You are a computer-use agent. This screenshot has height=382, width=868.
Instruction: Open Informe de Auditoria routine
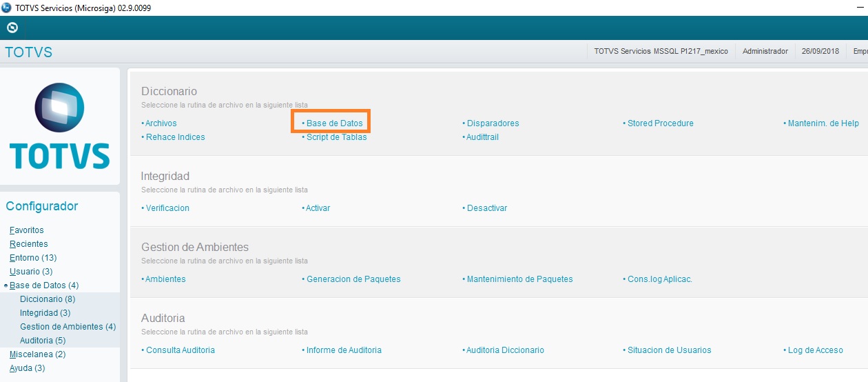[344, 350]
